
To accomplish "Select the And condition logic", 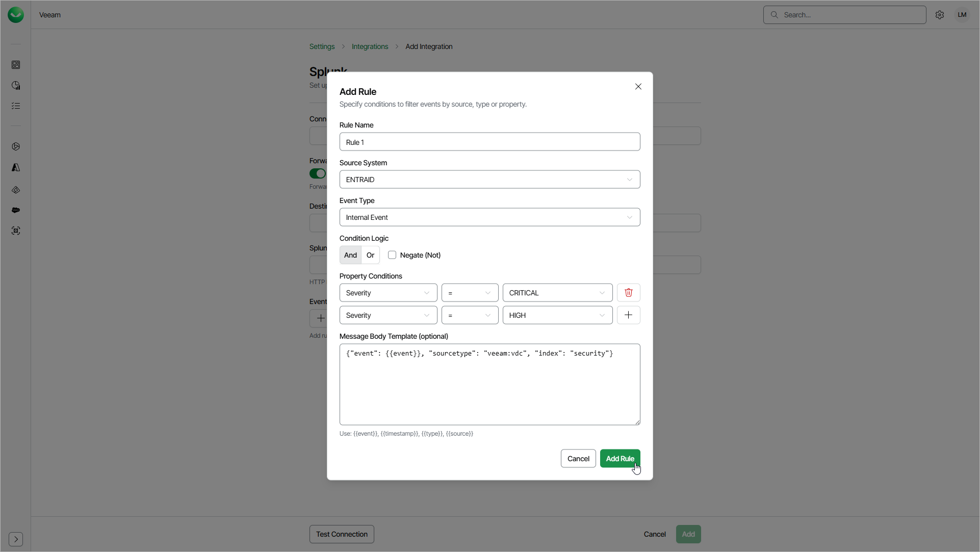I will 350,255.
